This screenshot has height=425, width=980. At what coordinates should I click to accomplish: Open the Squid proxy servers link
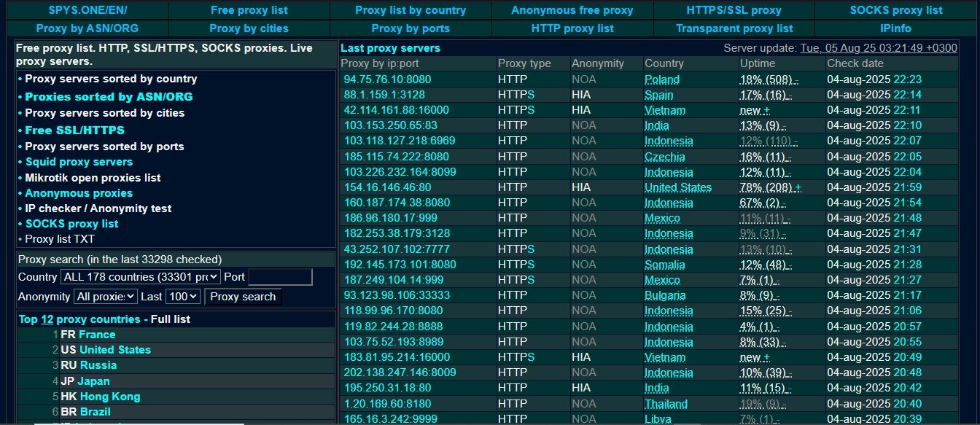[79, 162]
